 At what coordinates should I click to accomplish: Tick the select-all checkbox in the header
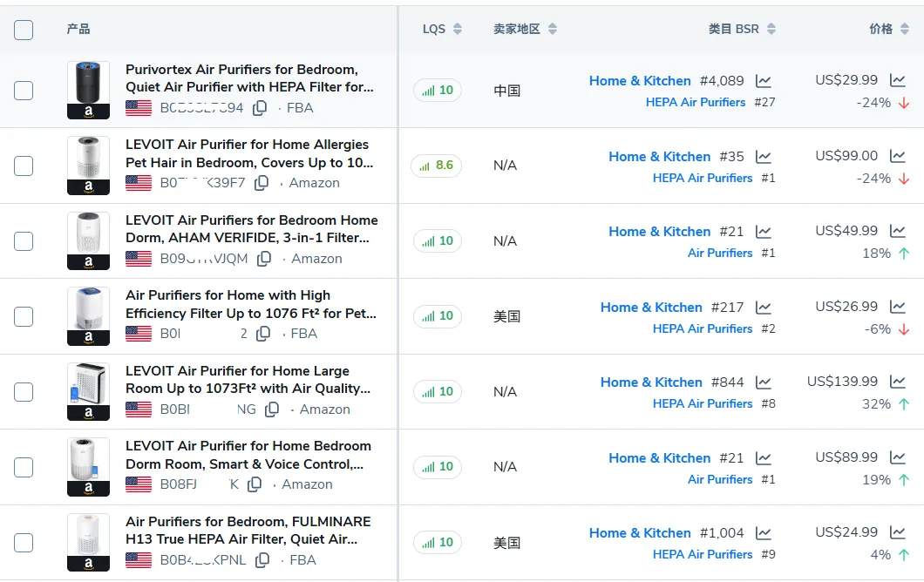24,30
